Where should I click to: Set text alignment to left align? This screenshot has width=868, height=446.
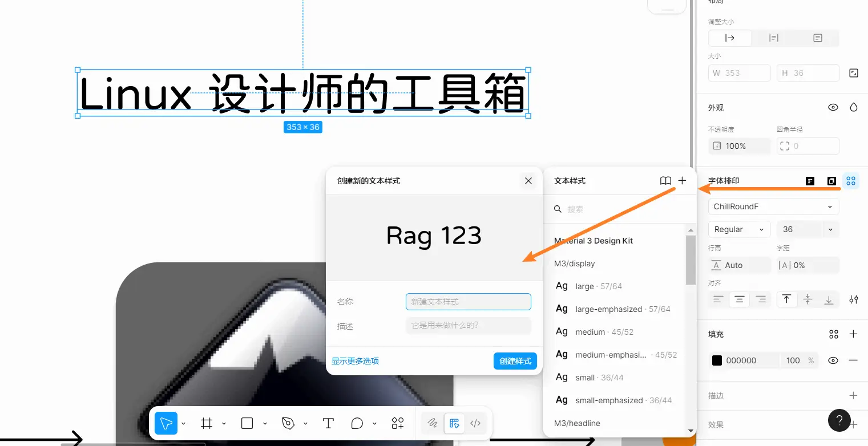point(718,299)
